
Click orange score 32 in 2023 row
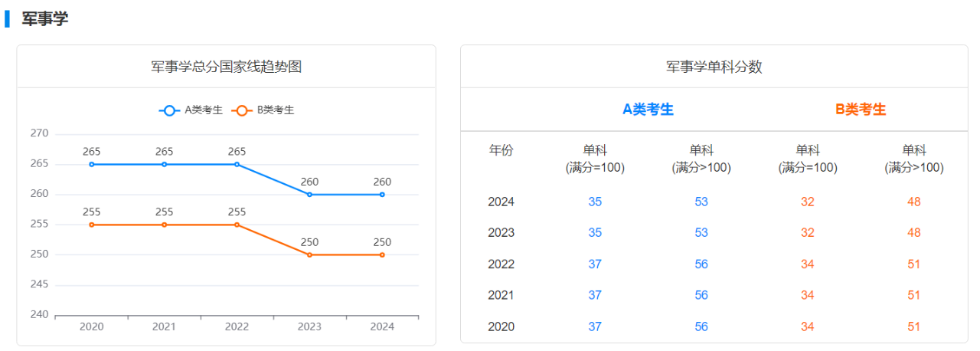(x=808, y=233)
